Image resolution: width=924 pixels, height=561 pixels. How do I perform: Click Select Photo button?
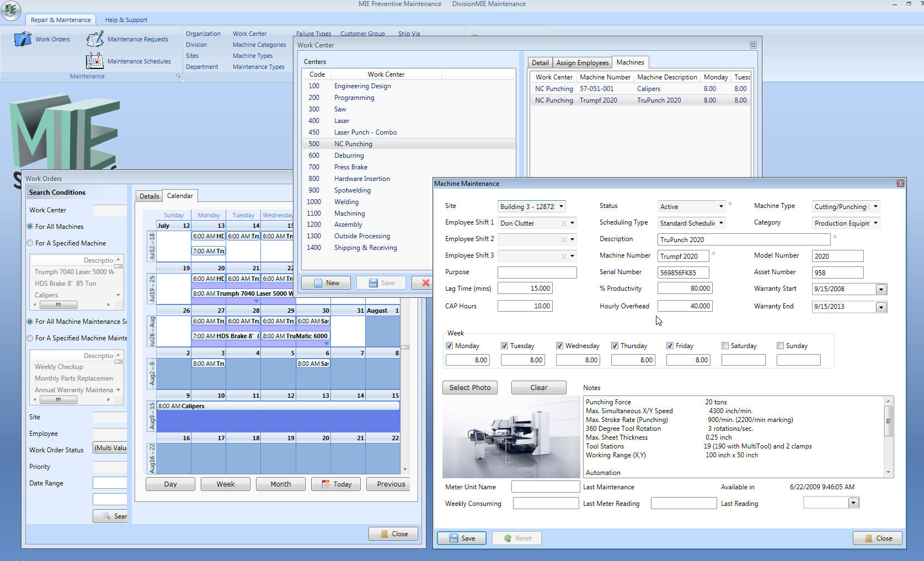coord(470,388)
